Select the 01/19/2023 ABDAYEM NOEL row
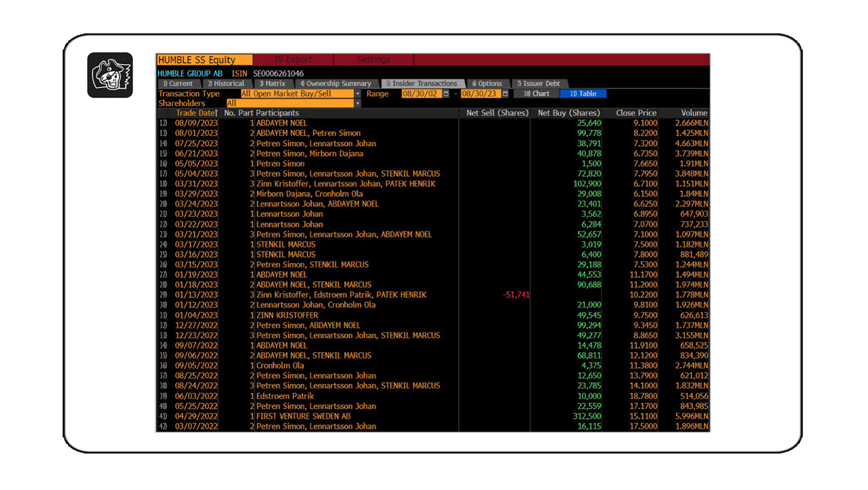Viewport: 868px width, 490px height. pyautogui.click(x=433, y=275)
